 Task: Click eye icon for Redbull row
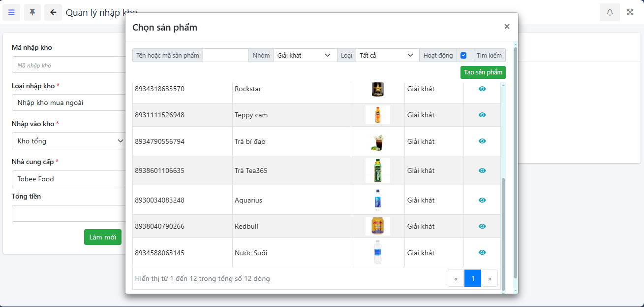coord(482,226)
